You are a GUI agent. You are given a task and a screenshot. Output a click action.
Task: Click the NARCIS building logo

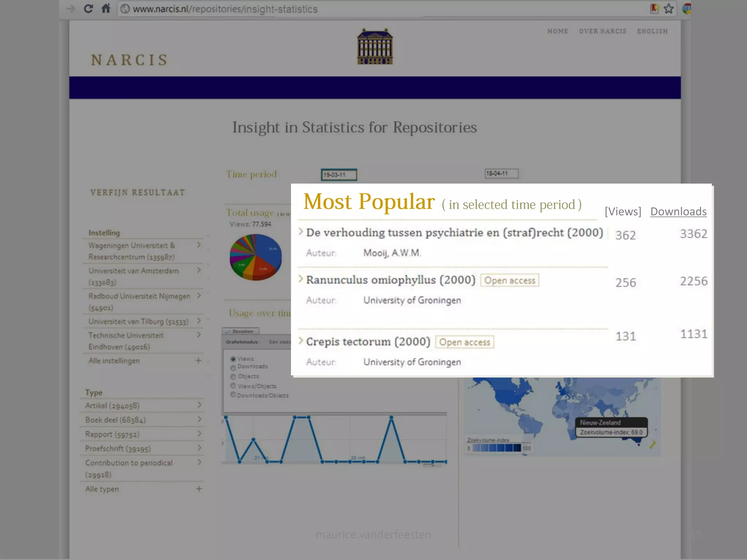[375, 47]
